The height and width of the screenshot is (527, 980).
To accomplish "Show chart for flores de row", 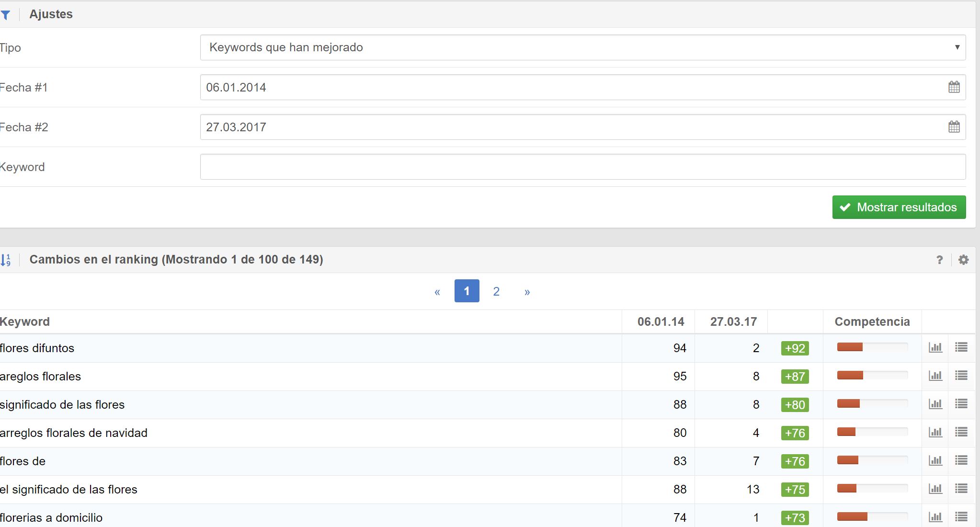I will coord(935,461).
